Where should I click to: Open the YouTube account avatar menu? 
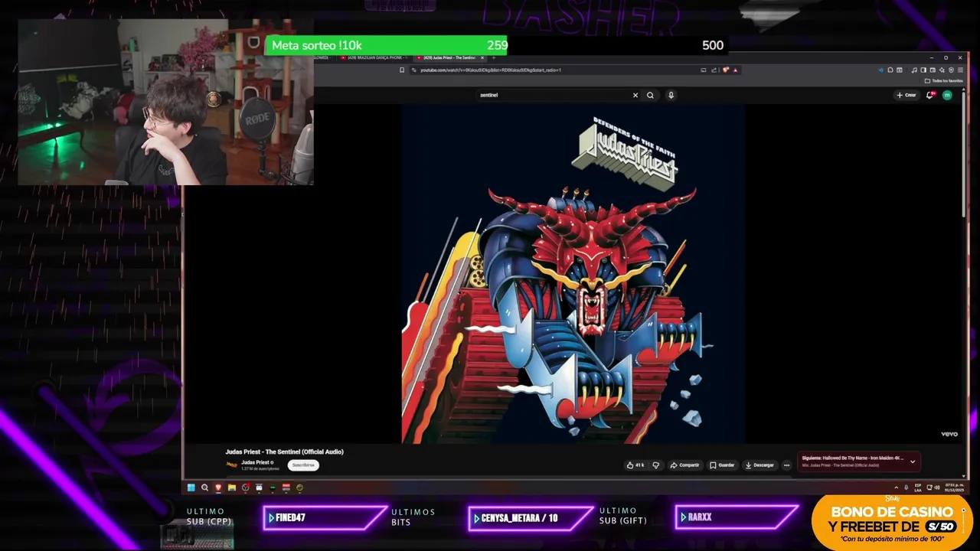click(x=947, y=95)
